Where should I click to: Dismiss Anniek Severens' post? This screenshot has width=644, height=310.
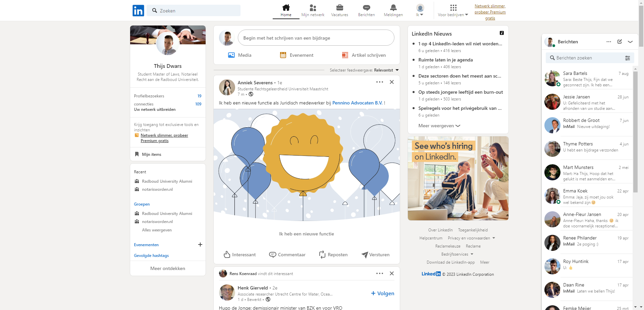(x=391, y=82)
